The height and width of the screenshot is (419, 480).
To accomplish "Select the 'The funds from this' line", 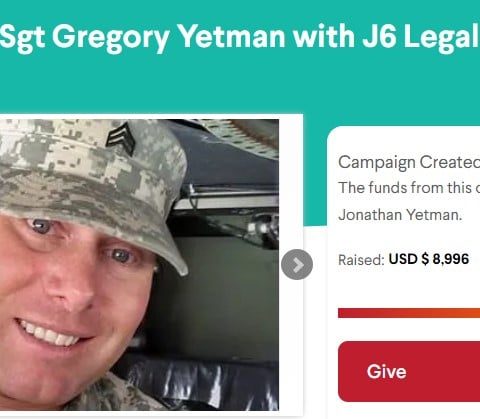I will pyautogui.click(x=409, y=188).
